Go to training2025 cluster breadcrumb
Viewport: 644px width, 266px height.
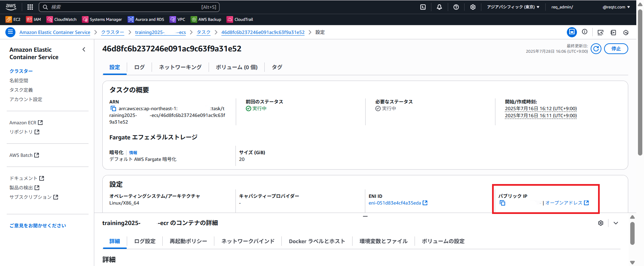click(160, 32)
